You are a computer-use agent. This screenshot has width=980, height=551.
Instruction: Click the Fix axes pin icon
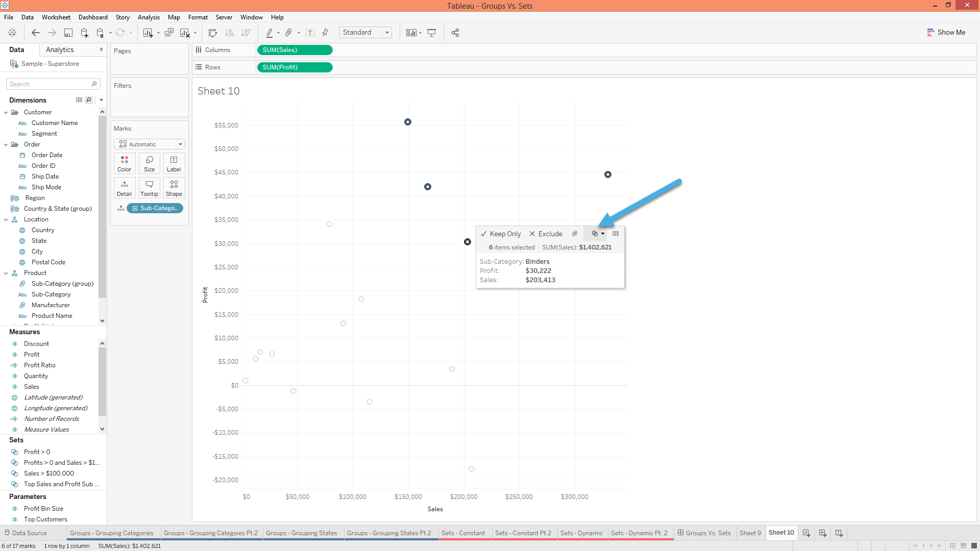[x=325, y=33]
